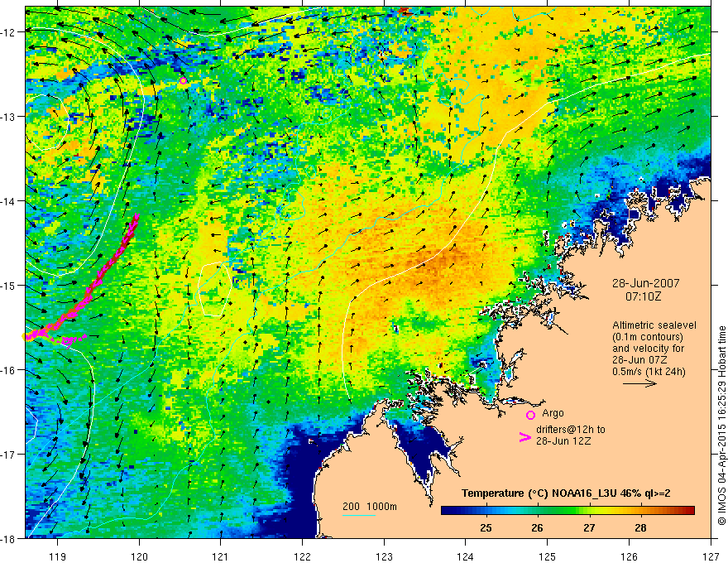Click latitude axis label -14
Viewport: 728px width, 563px height.
click(9, 201)
